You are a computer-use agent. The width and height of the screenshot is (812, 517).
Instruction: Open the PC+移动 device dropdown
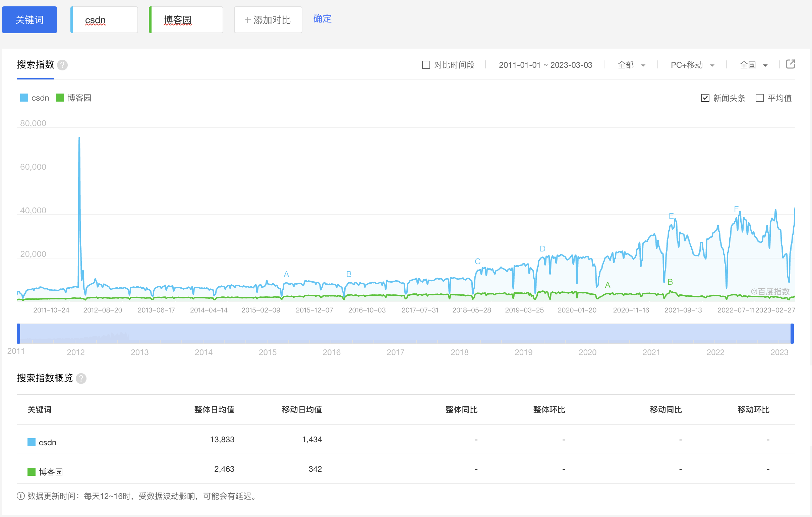pyautogui.click(x=692, y=65)
